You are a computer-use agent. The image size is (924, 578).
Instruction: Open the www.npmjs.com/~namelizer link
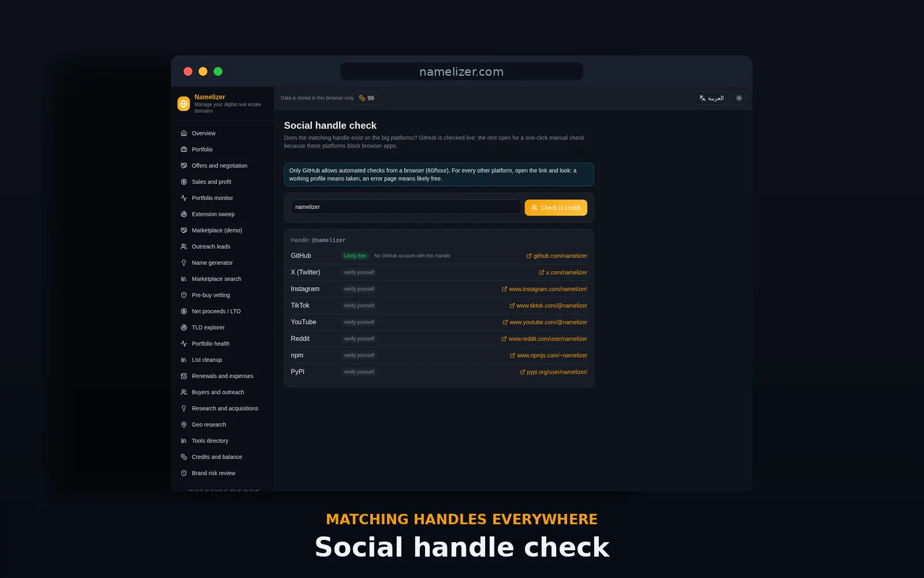[549, 355]
